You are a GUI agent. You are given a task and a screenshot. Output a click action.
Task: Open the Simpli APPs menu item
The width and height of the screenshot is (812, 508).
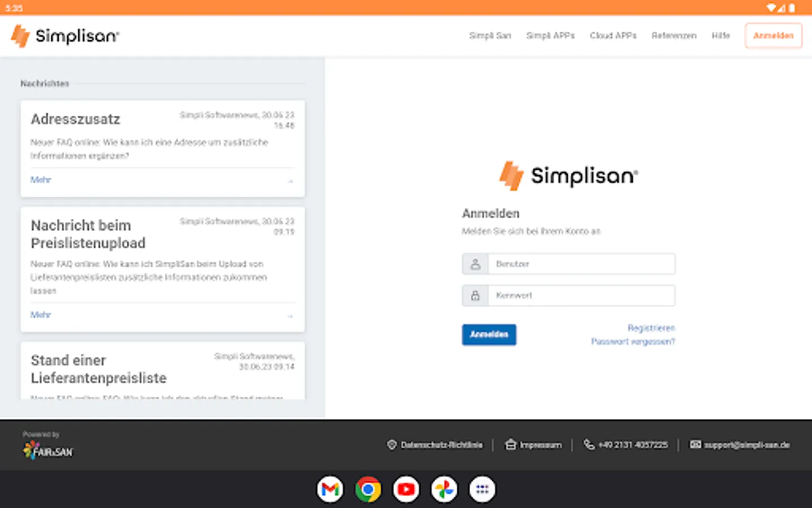tap(550, 36)
